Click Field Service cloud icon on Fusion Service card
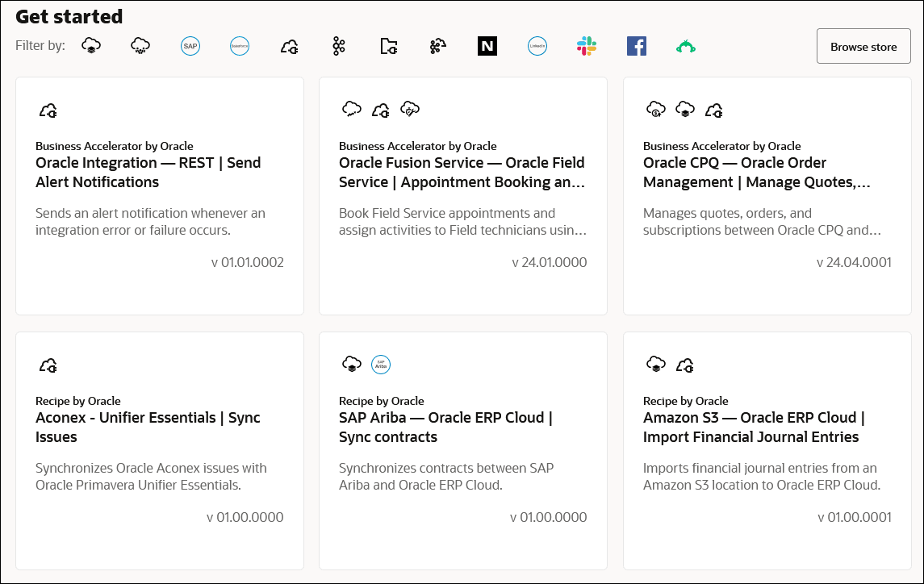Image resolution: width=924 pixels, height=584 pixels. pyautogui.click(x=410, y=109)
